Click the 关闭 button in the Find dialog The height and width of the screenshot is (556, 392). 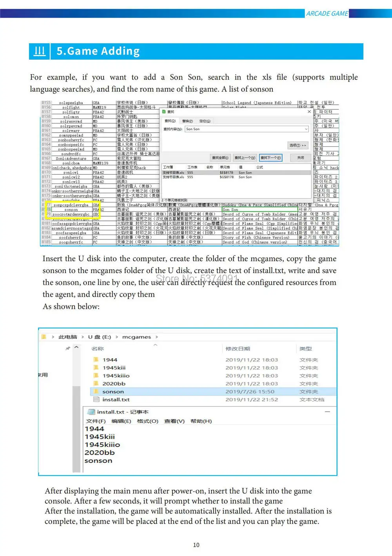[x=300, y=158]
